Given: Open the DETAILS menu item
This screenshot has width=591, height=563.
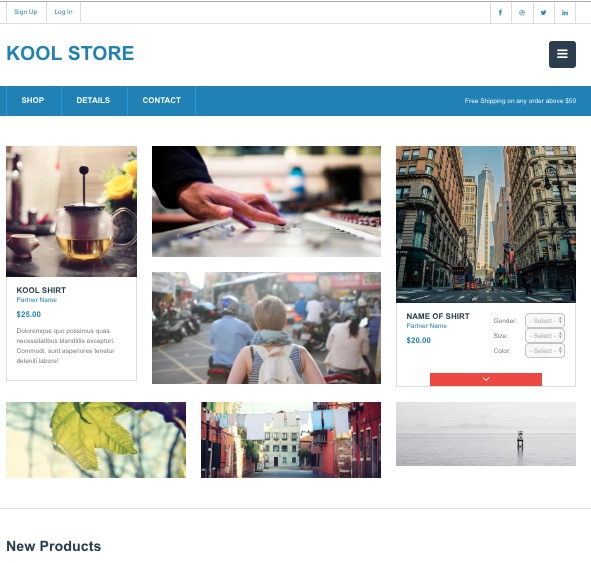Looking at the screenshot, I should pyautogui.click(x=93, y=100).
